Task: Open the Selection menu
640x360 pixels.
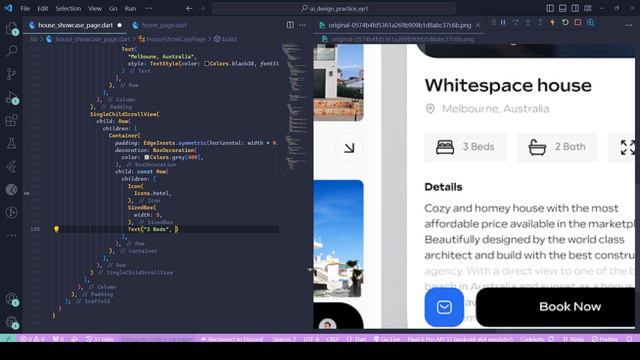Action: click(x=68, y=8)
